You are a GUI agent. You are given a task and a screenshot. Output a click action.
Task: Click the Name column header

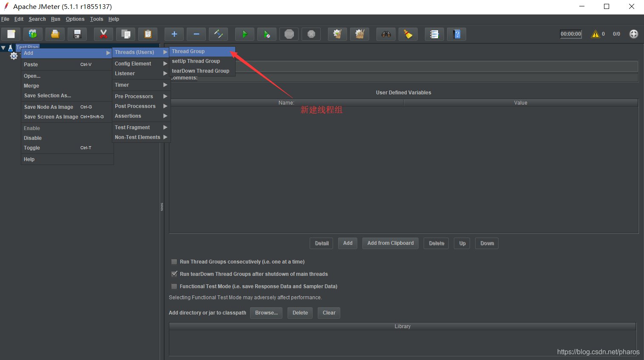286,103
